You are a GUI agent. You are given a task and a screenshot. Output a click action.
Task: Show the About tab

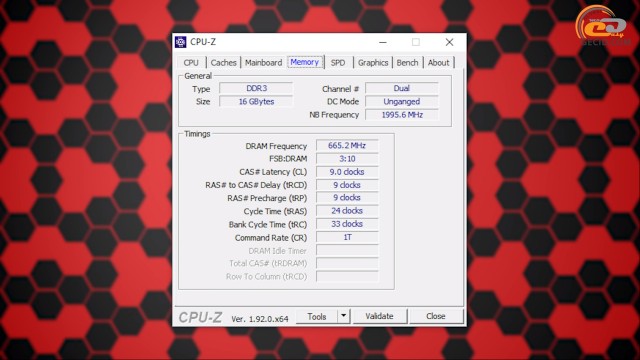tap(438, 62)
